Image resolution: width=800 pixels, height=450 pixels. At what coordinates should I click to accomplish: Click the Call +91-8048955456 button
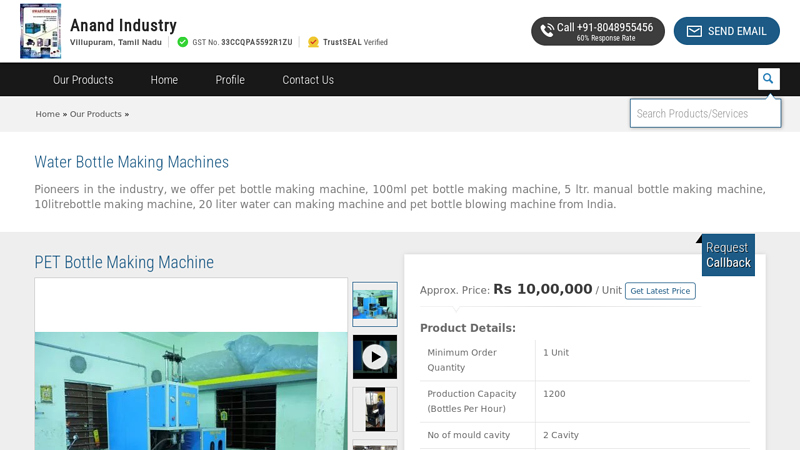click(x=598, y=31)
